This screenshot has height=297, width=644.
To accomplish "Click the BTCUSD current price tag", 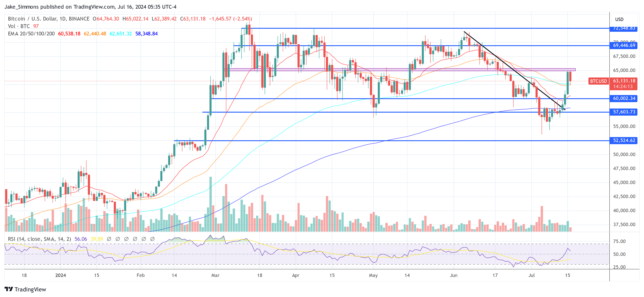I will tap(599, 81).
